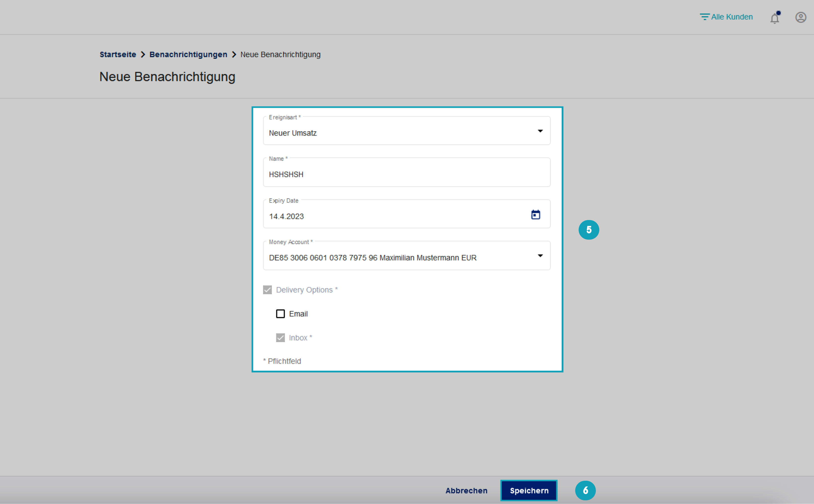Expand the Money Account dropdown arrow
The height and width of the screenshot is (504, 814).
tap(540, 256)
